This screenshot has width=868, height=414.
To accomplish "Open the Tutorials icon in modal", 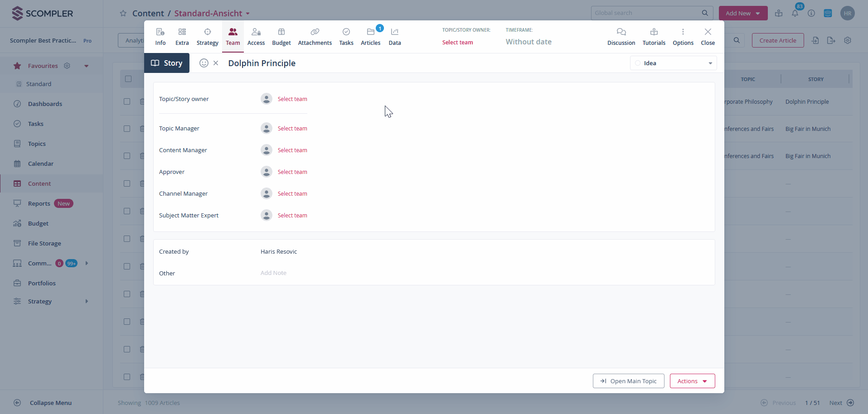I will [654, 32].
